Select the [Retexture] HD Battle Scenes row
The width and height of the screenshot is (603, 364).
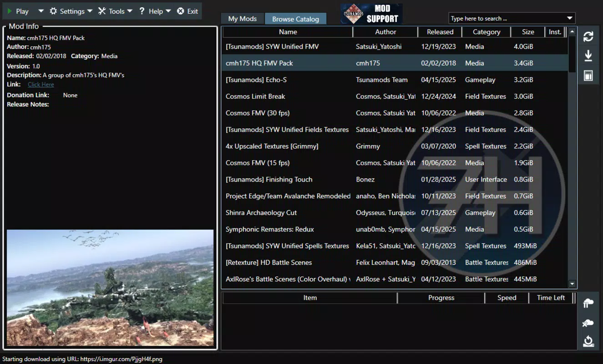pos(395,263)
